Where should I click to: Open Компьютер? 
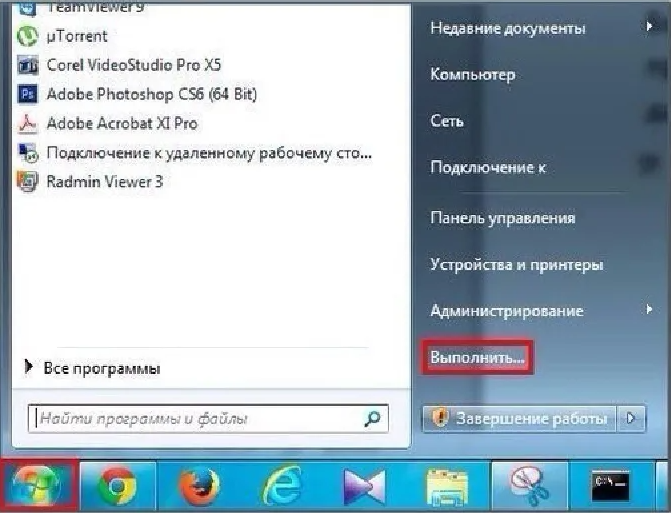(473, 74)
